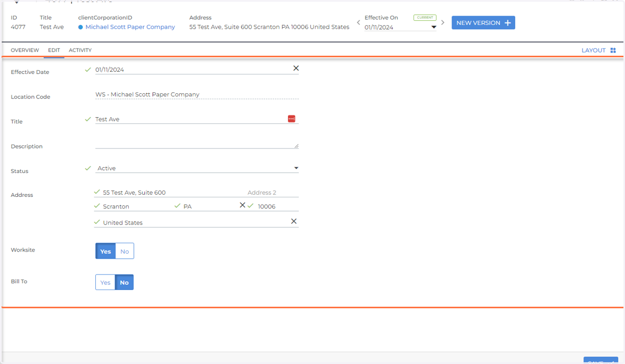The width and height of the screenshot is (625, 364).
Task: Click the Layout grid icon
Action: 613,51
